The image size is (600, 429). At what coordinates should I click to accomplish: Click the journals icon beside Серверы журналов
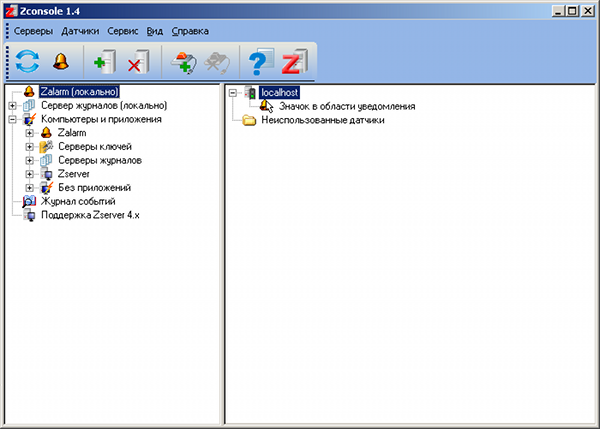[46, 160]
